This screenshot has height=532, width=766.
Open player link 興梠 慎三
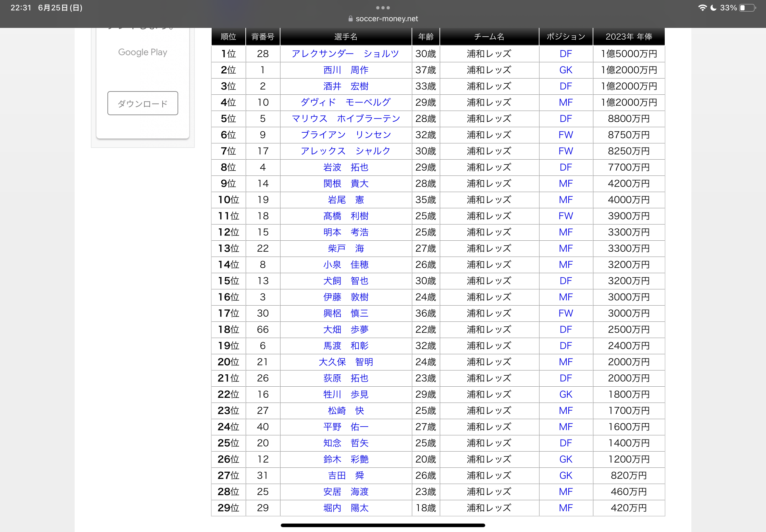click(x=345, y=313)
